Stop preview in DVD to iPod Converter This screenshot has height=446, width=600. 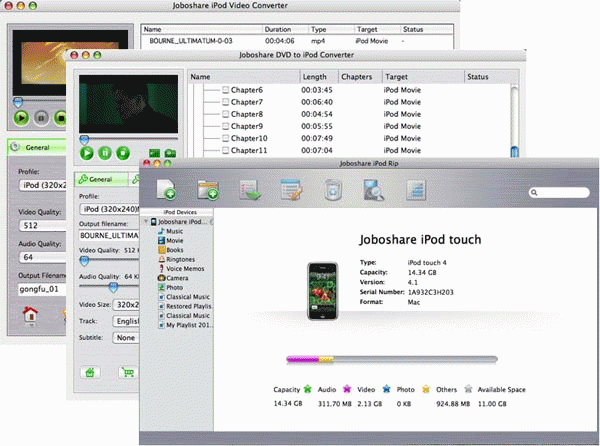pos(123,153)
